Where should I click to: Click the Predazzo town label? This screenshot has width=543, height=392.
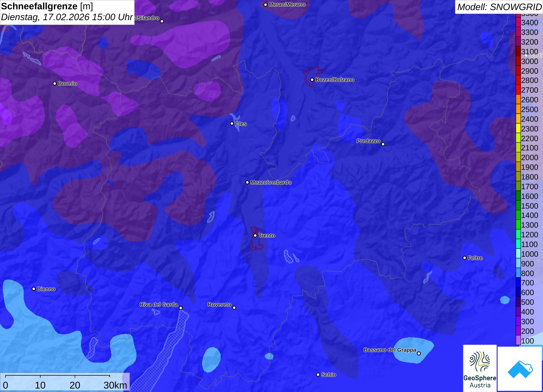[368, 141]
